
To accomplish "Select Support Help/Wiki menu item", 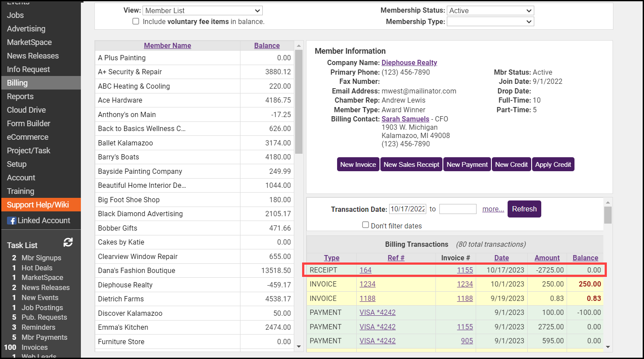I will point(38,205).
